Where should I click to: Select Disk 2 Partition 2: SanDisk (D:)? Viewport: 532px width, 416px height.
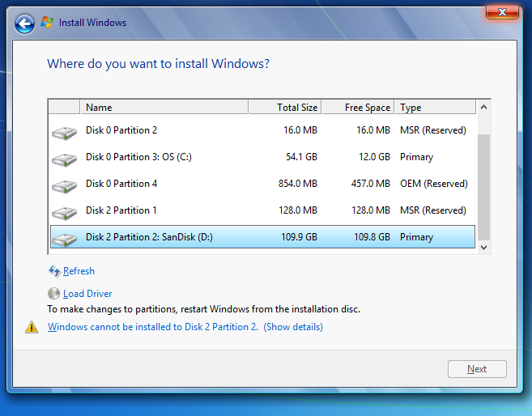[x=262, y=237]
